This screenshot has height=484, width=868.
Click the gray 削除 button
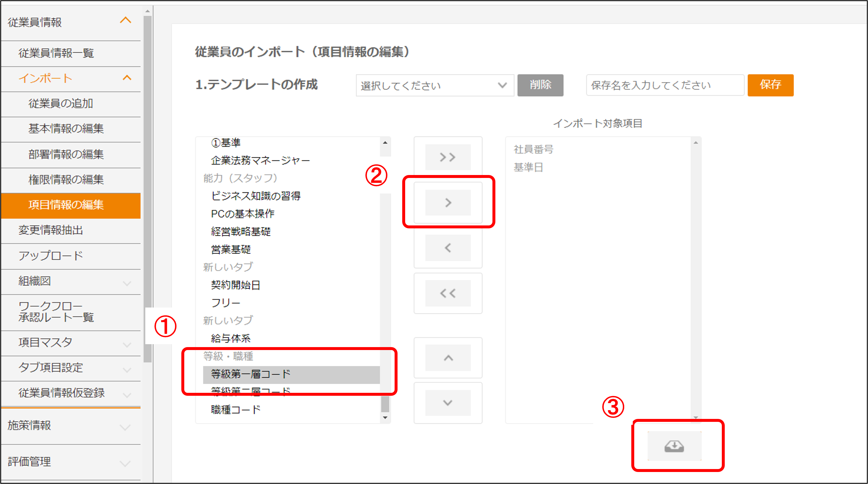click(x=540, y=85)
